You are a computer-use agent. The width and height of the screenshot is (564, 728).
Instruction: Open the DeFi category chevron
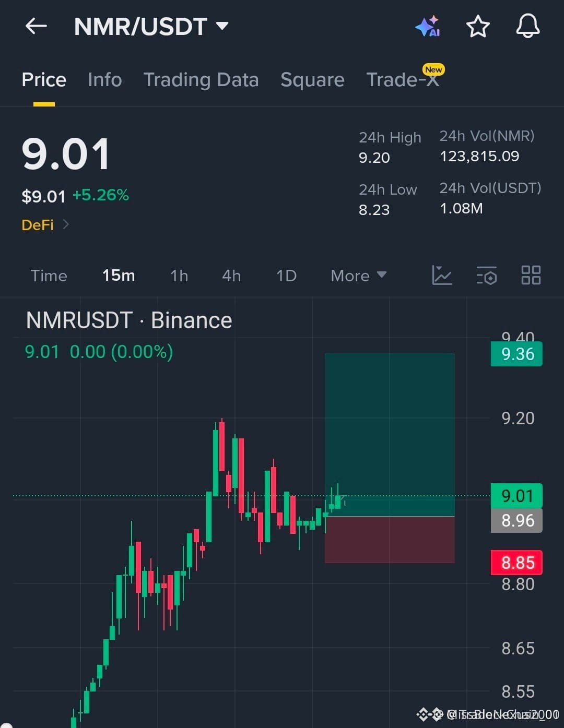pos(66,224)
